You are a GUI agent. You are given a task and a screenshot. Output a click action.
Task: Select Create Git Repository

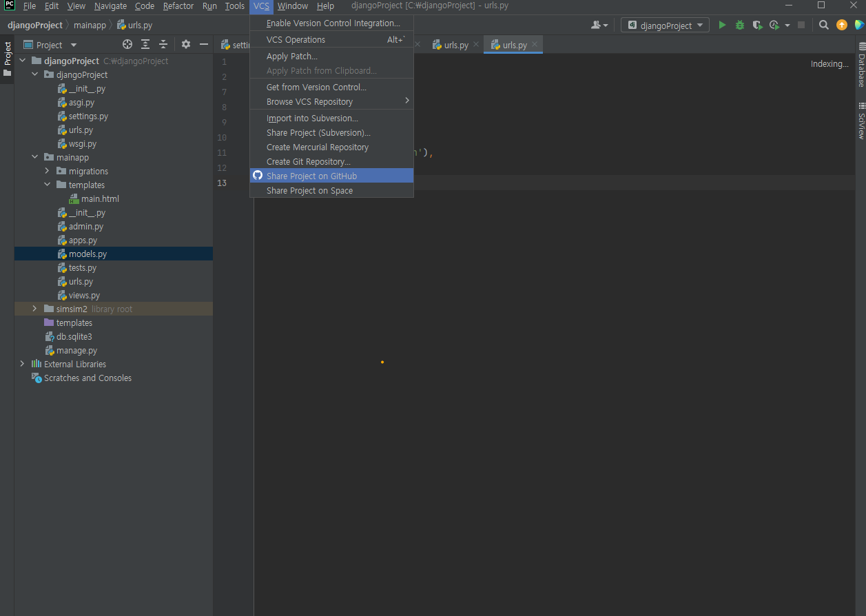coord(331,161)
